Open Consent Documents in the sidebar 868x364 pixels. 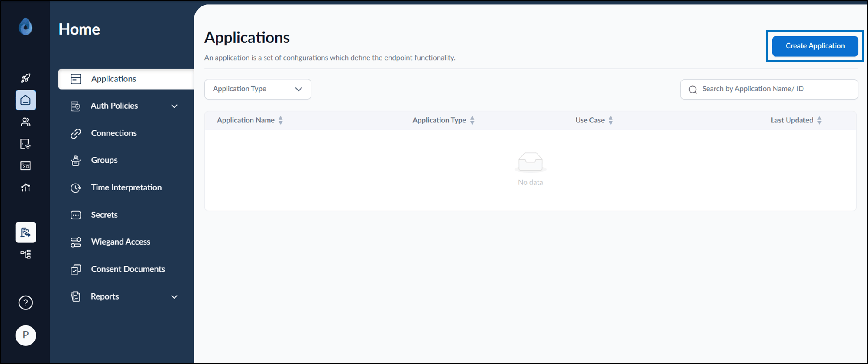point(126,269)
